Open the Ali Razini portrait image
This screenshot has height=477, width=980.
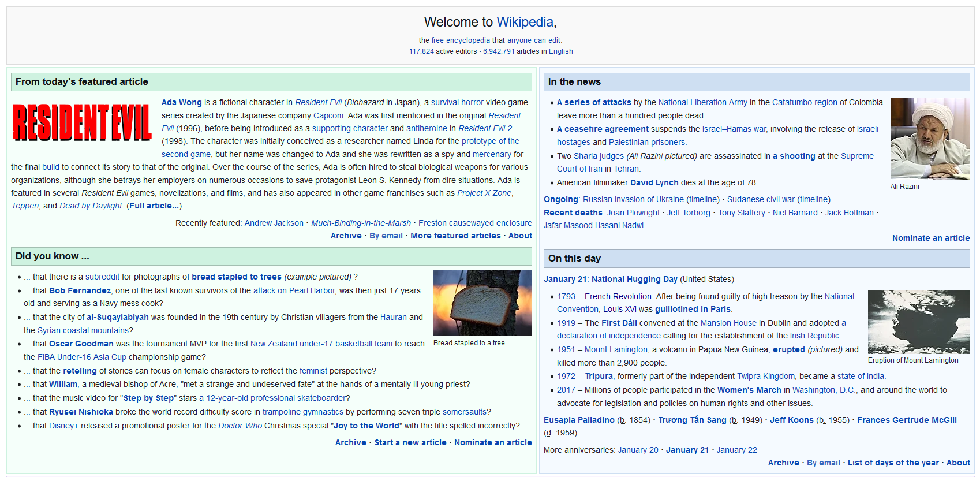point(930,139)
